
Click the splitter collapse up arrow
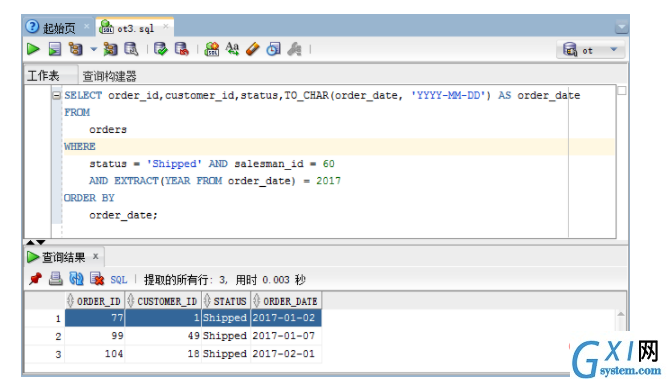coord(30,242)
